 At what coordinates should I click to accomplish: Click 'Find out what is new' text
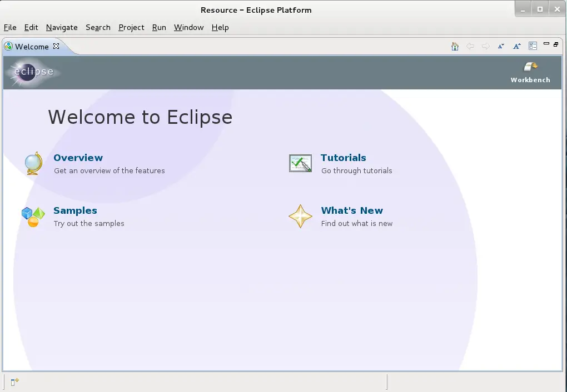(356, 224)
